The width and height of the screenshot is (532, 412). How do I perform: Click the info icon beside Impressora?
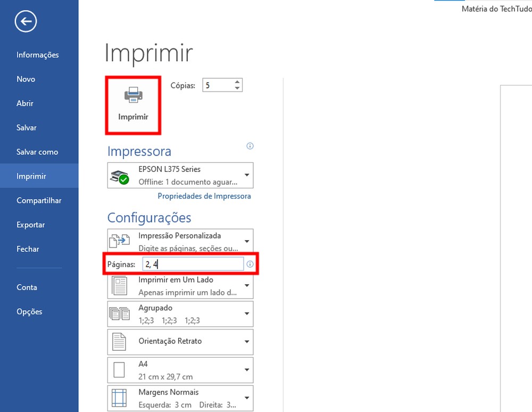pyautogui.click(x=250, y=146)
